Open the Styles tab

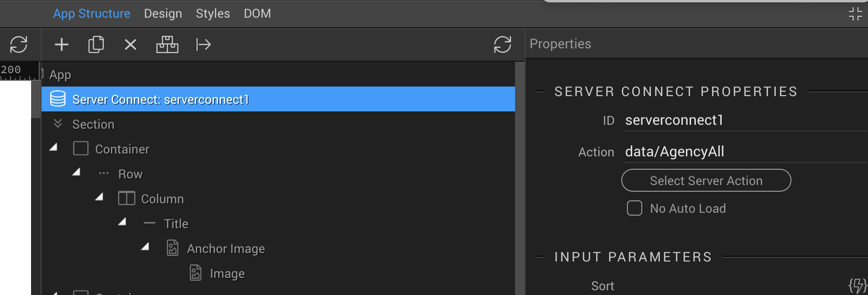pyautogui.click(x=213, y=13)
